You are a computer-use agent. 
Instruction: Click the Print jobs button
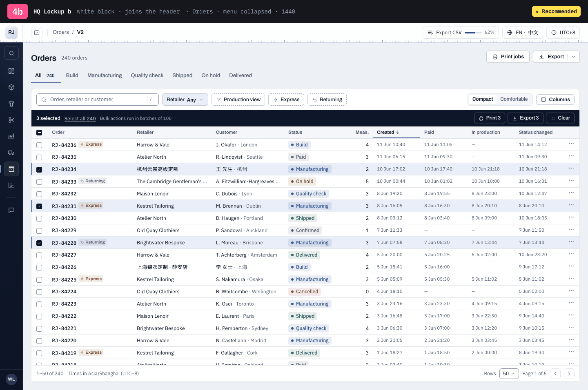pos(508,57)
